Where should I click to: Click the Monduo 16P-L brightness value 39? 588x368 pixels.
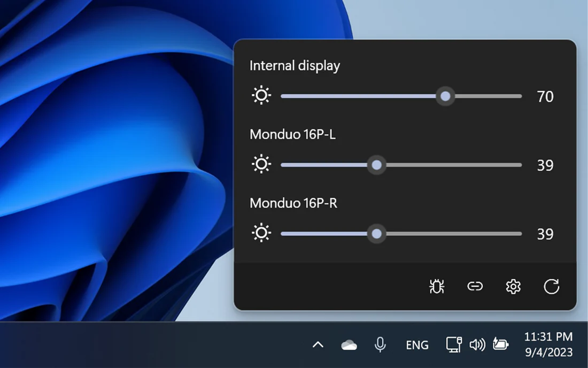[x=545, y=165]
